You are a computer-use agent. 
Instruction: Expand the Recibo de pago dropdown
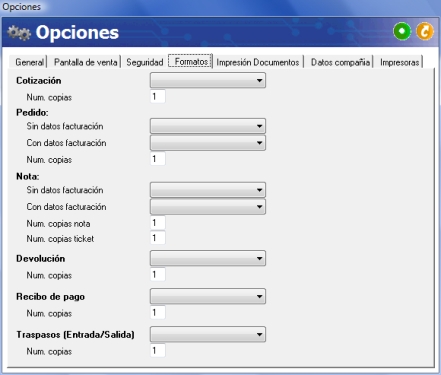(208, 296)
